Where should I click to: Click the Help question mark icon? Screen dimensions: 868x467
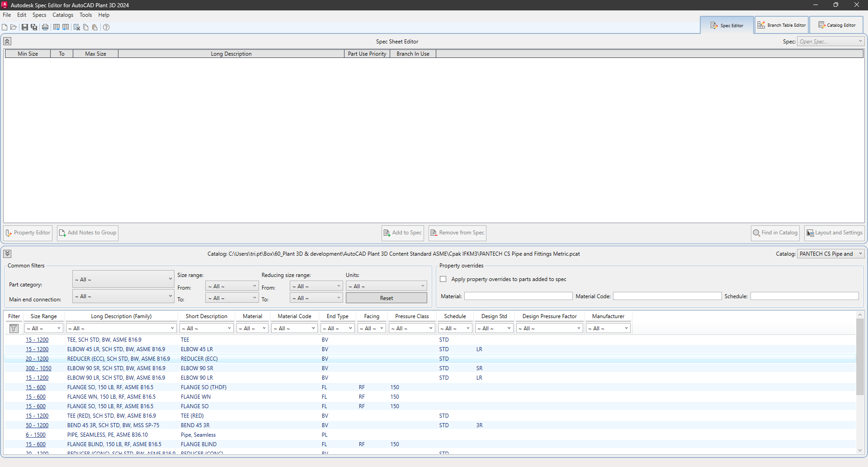pos(106,27)
